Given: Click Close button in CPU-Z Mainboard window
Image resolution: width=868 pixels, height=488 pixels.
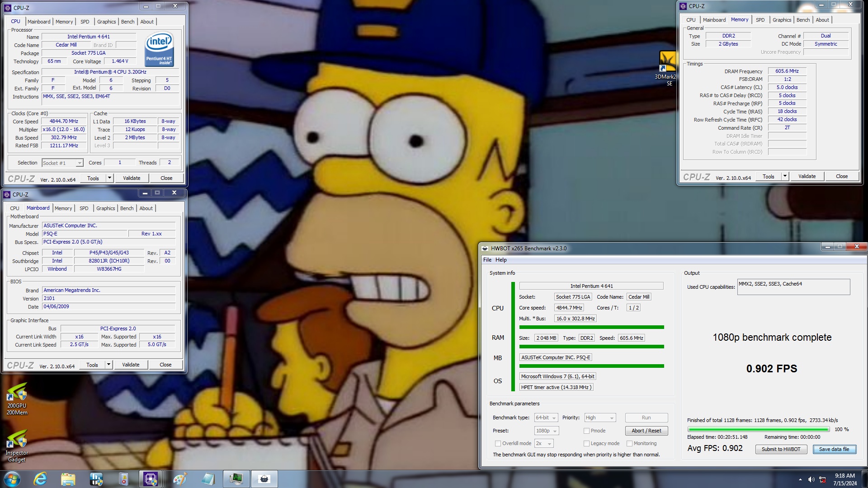Looking at the screenshot, I should [x=165, y=365].
